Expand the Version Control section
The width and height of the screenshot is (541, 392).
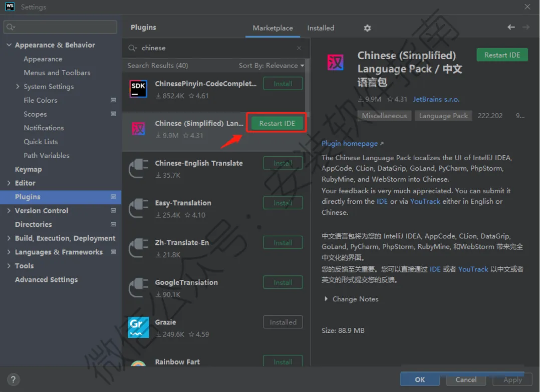point(9,210)
